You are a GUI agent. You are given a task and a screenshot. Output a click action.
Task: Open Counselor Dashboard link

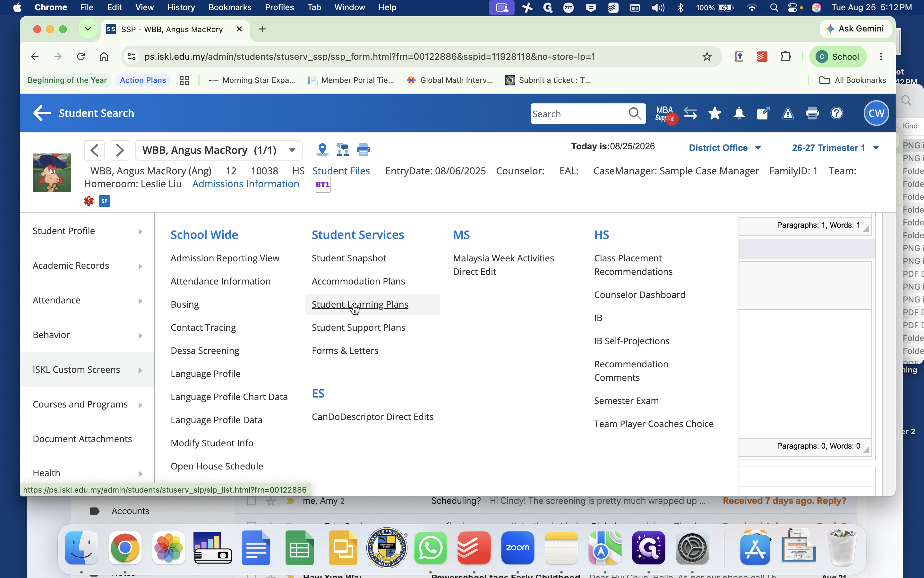[x=639, y=295]
